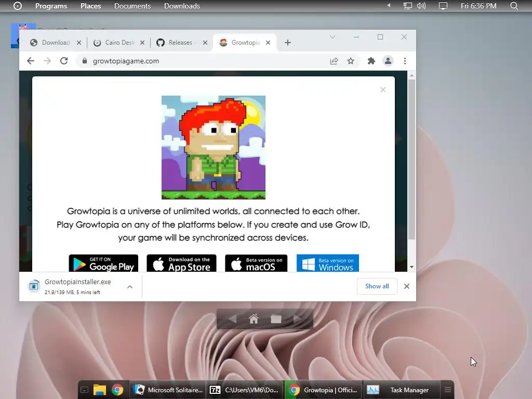Open File Explorer from the taskbar

click(100, 390)
